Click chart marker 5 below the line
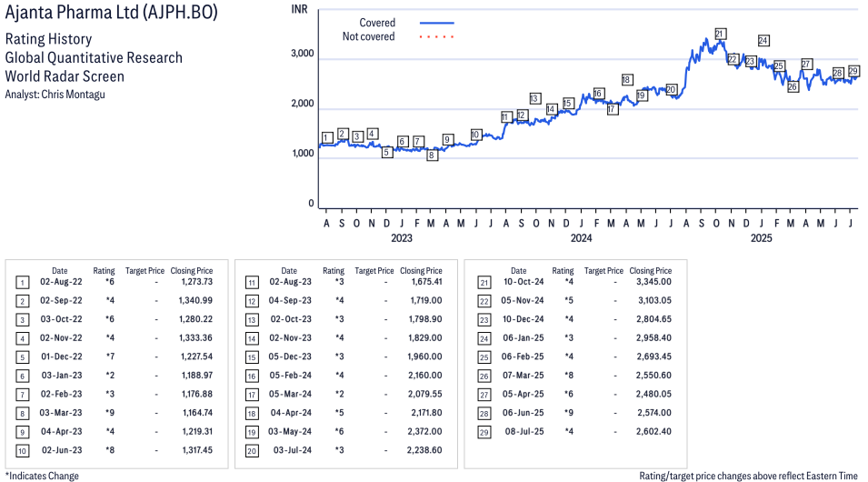 click(387, 152)
